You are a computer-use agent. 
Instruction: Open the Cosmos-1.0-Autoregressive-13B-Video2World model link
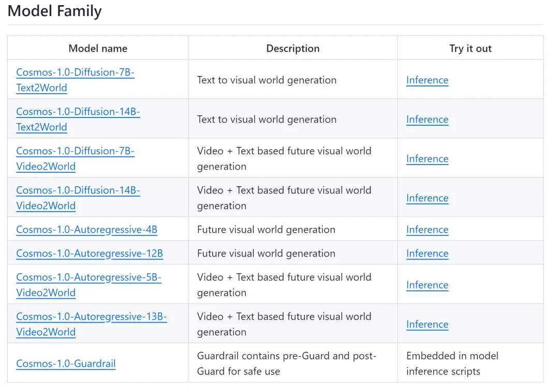pyautogui.click(x=91, y=317)
